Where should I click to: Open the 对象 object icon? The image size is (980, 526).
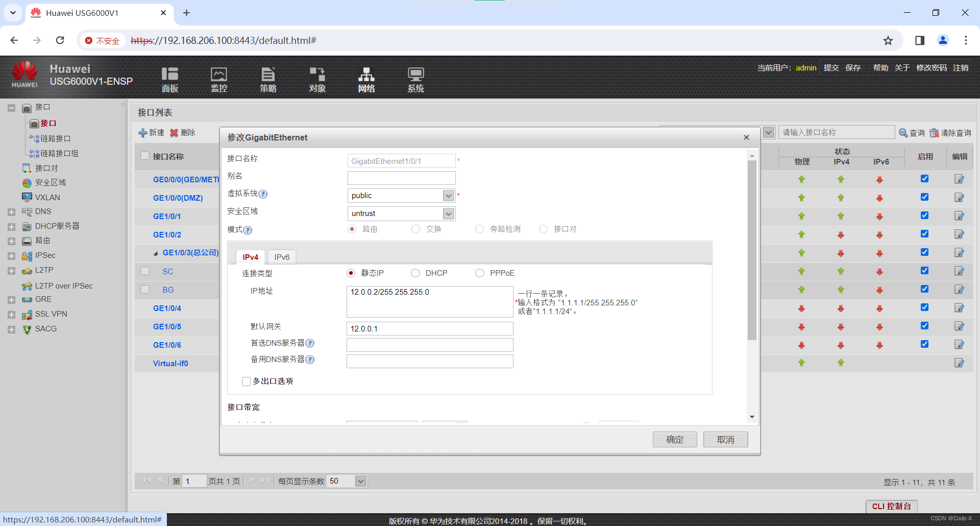(317, 80)
